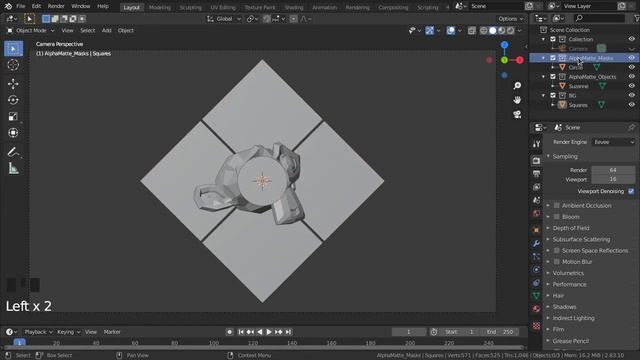Screen dimensions: 640x360
Task: Click the pan view hand icon
Action: [517, 100]
